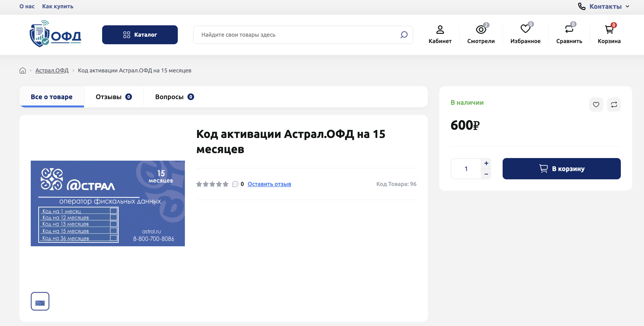This screenshot has width=644, height=326.
Task: Select the small product thumbnail
Action: 40,301
